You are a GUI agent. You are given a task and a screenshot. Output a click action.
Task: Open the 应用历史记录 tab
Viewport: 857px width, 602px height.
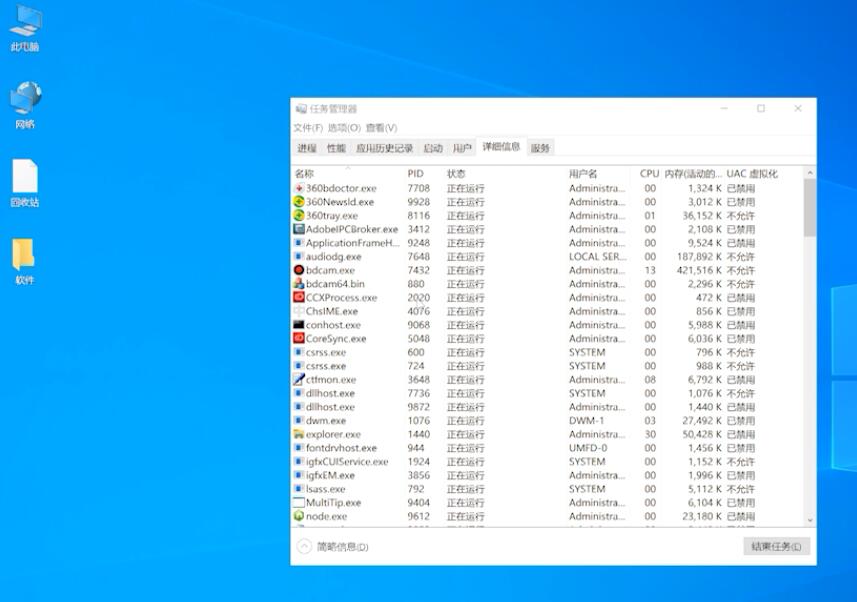pos(384,148)
